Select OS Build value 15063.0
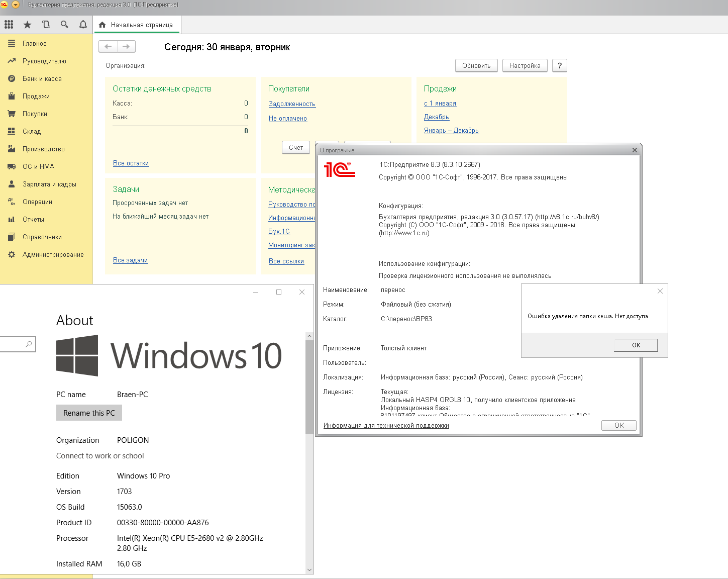 click(130, 507)
